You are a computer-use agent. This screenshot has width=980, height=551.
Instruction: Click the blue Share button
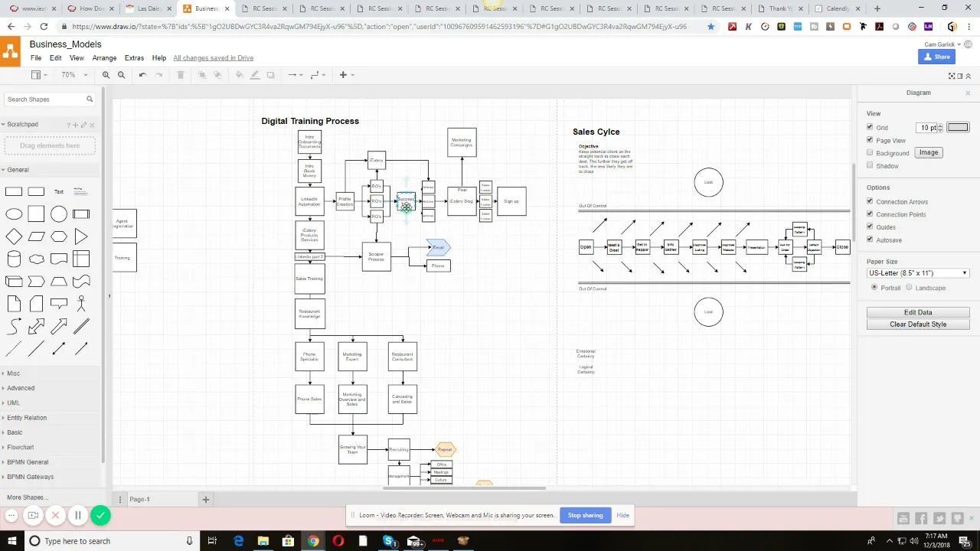[x=937, y=57]
